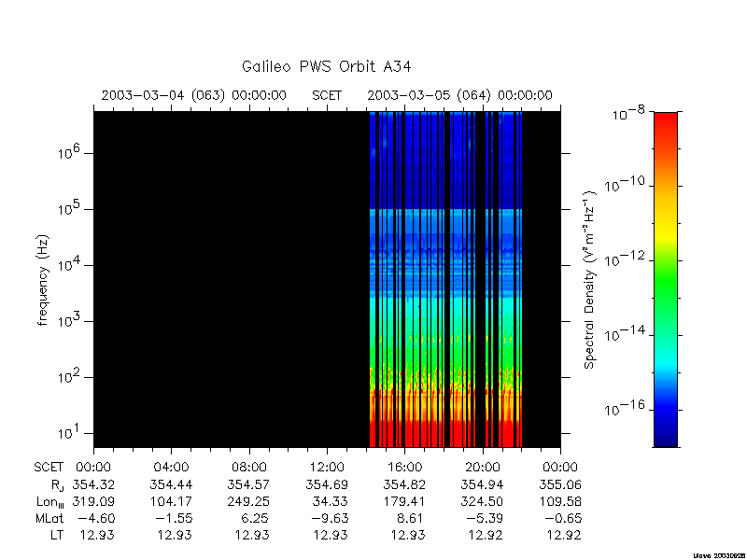The image size is (747, 560).
Task: Click the MLat value -5.39
Action: tap(485, 518)
